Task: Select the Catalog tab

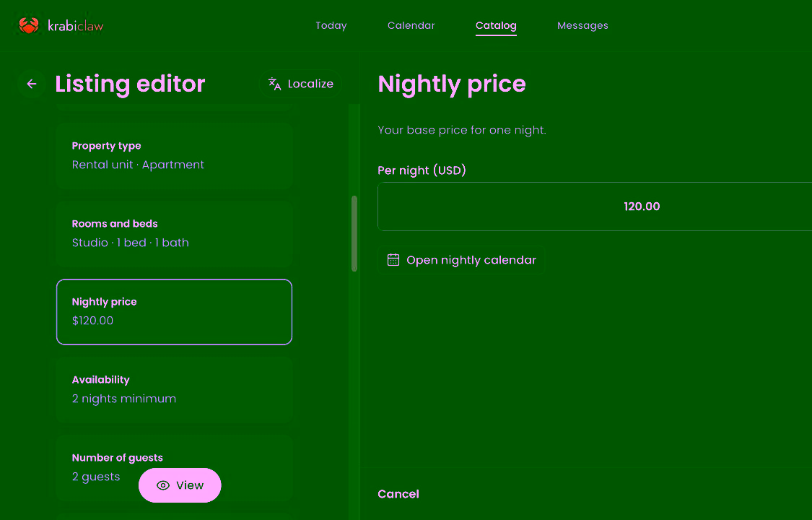Action: click(496, 25)
